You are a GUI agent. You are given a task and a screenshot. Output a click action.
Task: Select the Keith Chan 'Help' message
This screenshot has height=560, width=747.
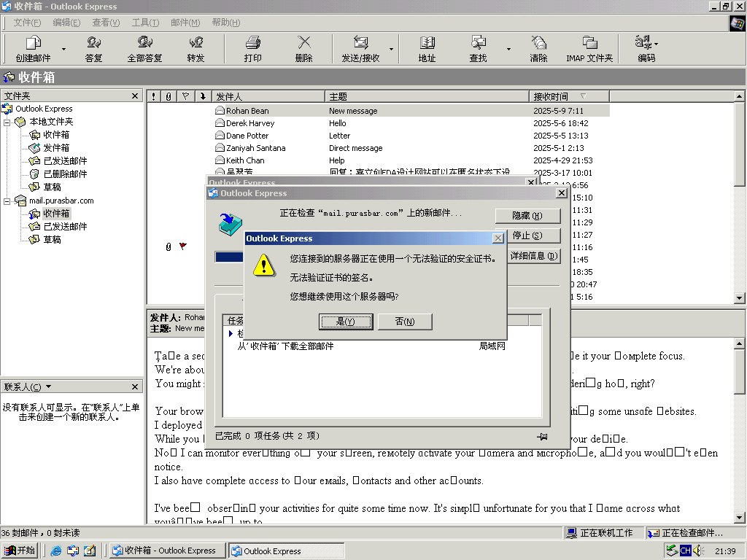(x=379, y=160)
